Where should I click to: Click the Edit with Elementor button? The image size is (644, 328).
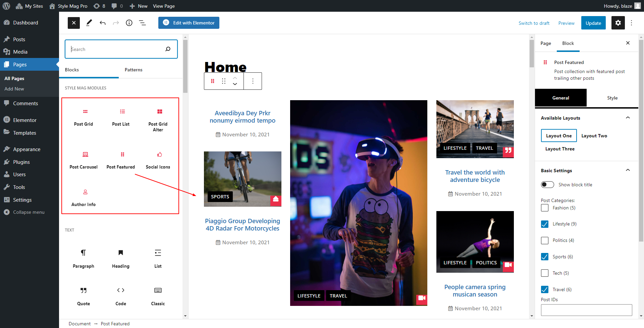(x=189, y=23)
